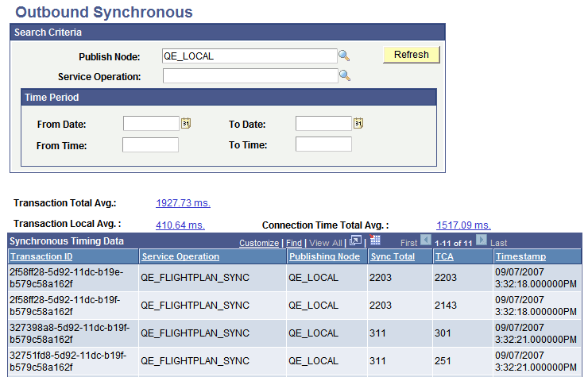Screen dimensions: 588x377
Task: Sort by Publishing Node column
Action: (x=324, y=256)
